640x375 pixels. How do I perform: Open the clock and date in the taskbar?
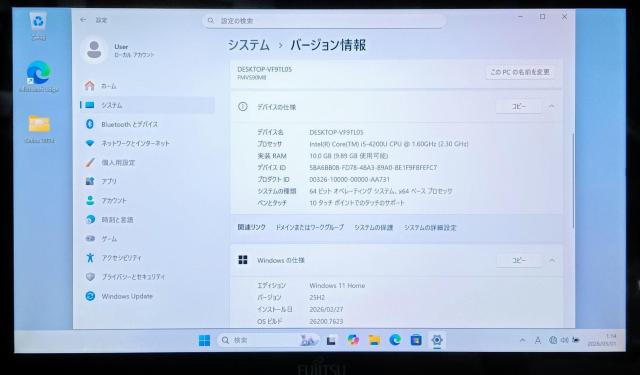602,340
